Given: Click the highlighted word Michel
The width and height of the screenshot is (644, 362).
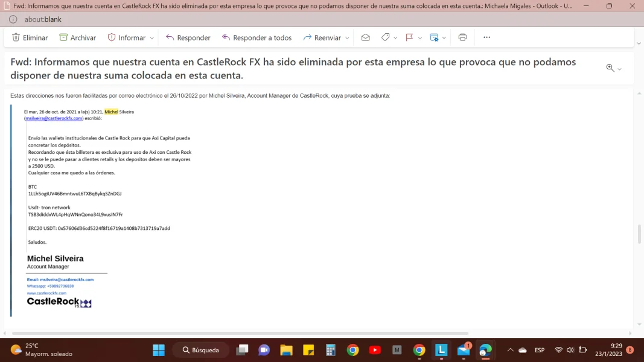Looking at the screenshot, I should click(x=111, y=112).
